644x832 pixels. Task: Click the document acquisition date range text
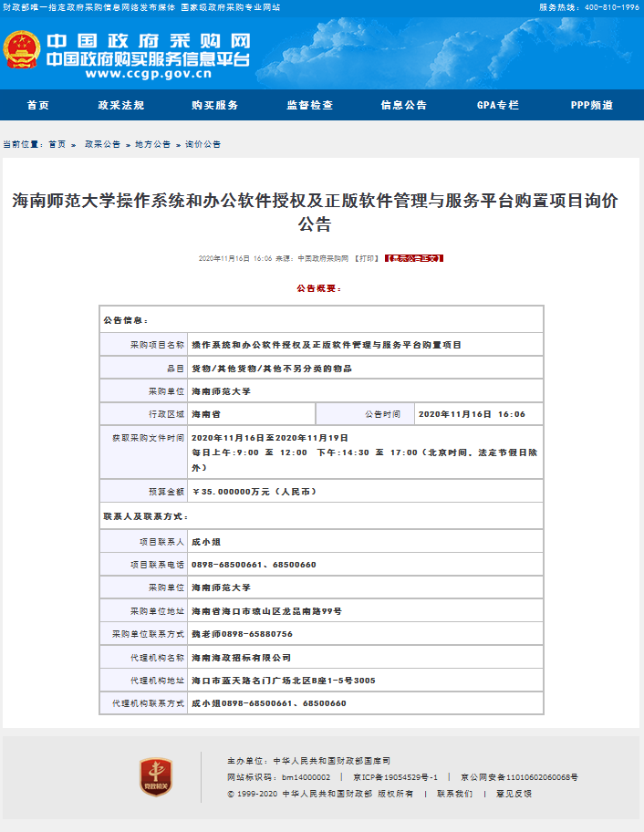point(269,438)
